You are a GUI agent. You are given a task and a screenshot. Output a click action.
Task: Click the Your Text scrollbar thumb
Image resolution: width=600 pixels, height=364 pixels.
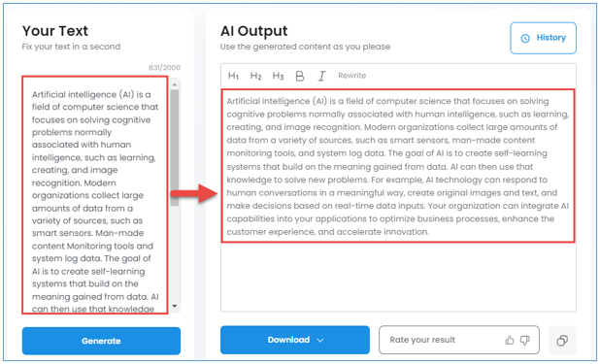click(x=175, y=148)
